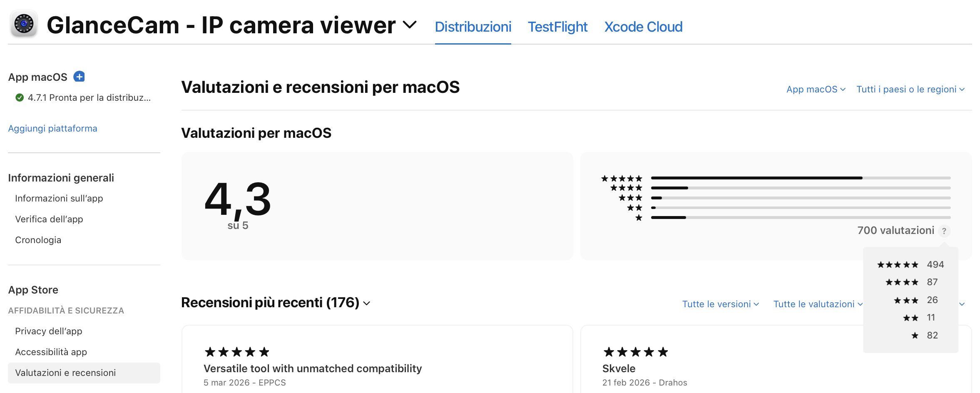980x393 pixels.
Task: Click the five-star rating distribution bar
Action: 800,178
